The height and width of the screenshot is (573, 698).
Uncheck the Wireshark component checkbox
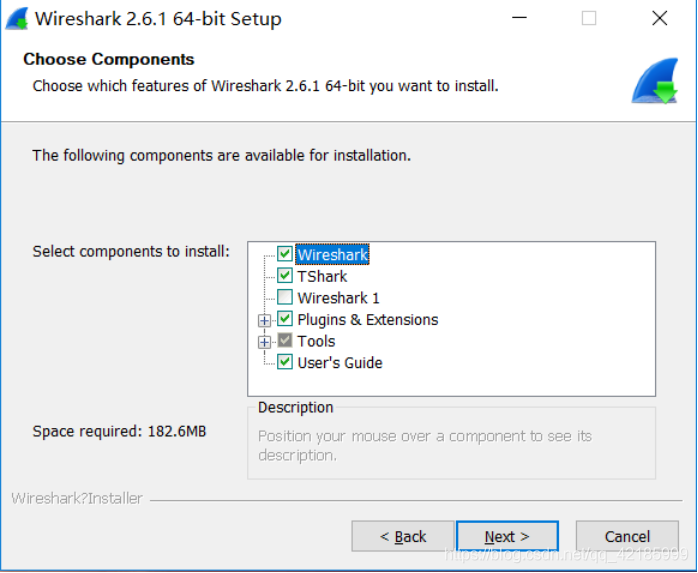tap(285, 255)
